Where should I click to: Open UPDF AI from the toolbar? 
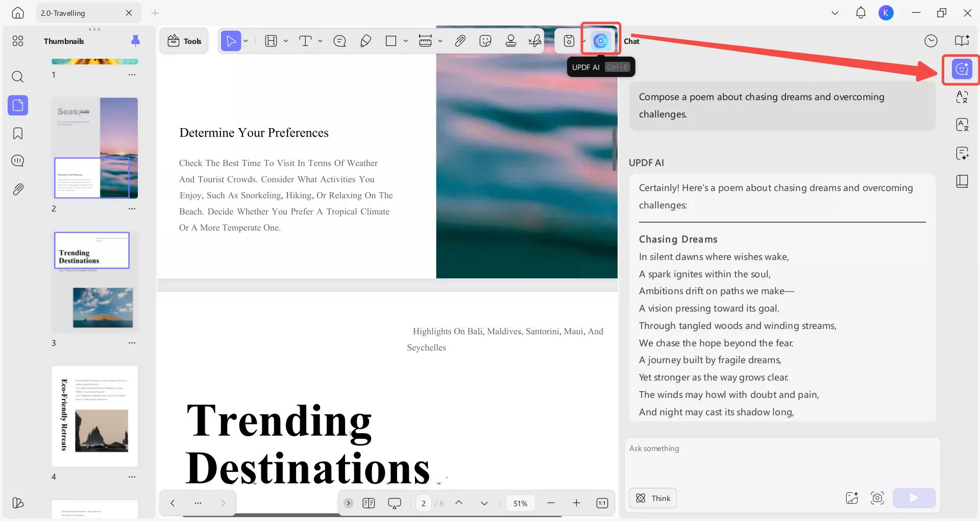[x=601, y=41]
